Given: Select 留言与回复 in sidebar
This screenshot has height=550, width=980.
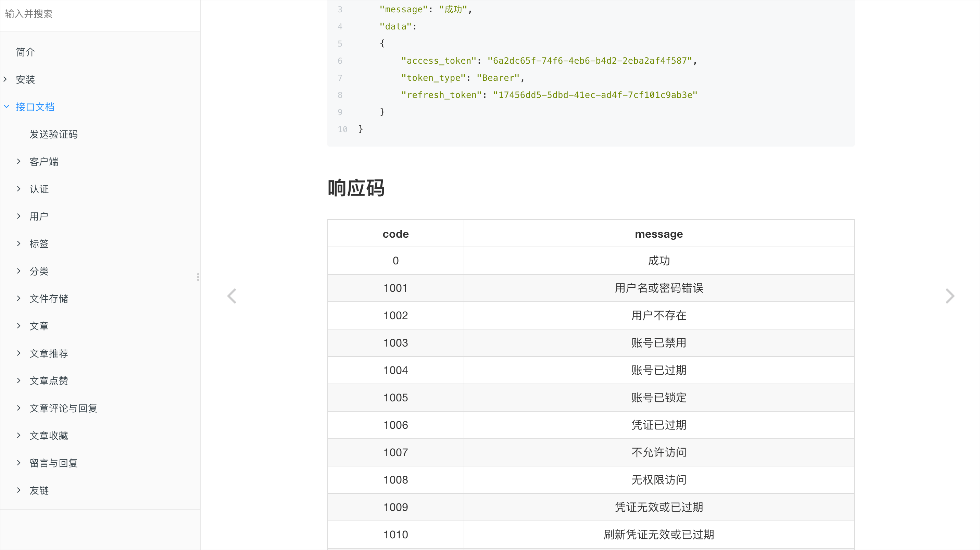Looking at the screenshot, I should click(x=54, y=463).
